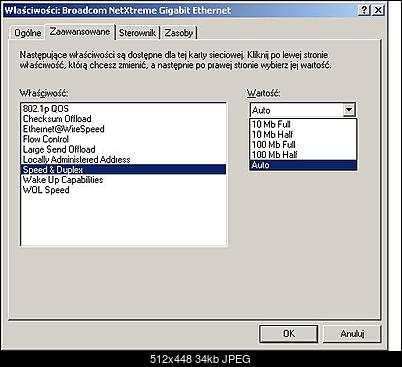Screen dimensions: 402x367
Task: Click the help question mark button
Action: (x=364, y=10)
